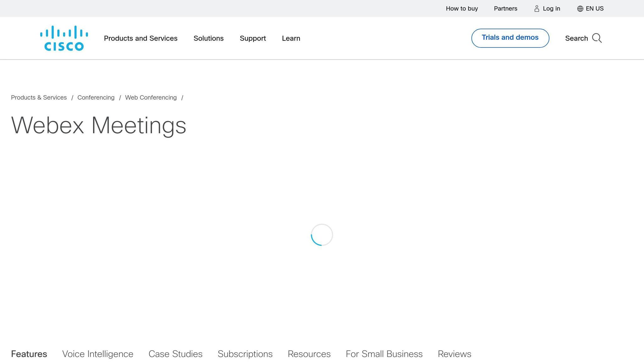Click the person icon next to Log in

pyautogui.click(x=537, y=8)
